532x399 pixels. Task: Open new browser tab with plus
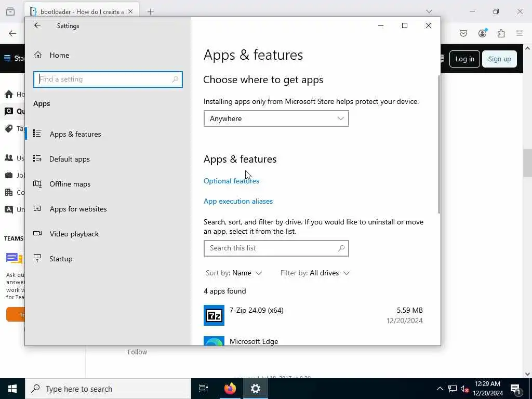tap(150, 12)
